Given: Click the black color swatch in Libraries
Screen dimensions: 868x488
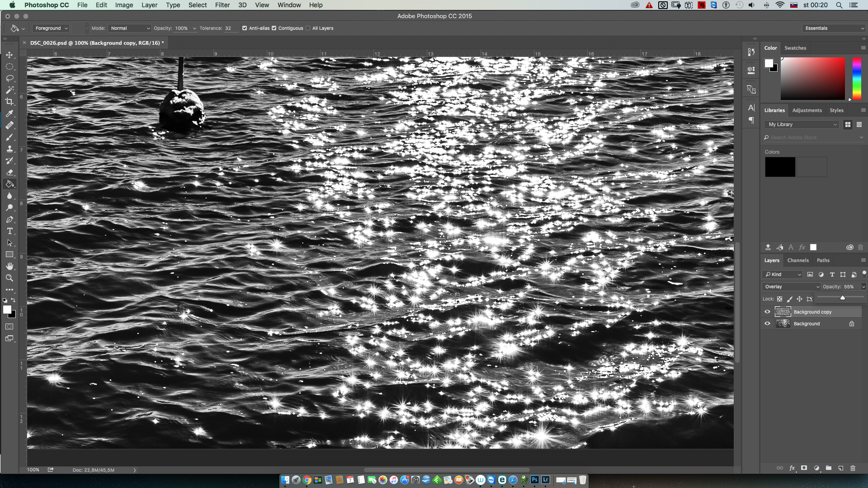Looking at the screenshot, I should point(780,167).
